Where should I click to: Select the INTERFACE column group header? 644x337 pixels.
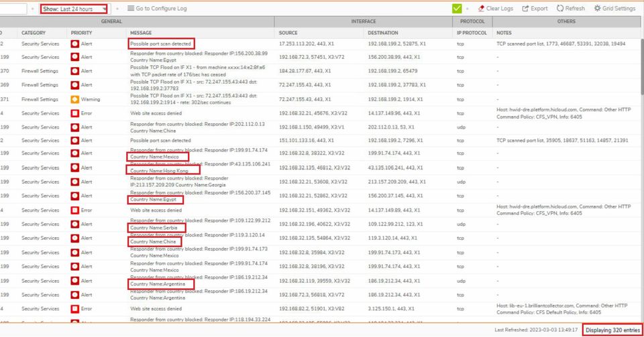coord(364,21)
